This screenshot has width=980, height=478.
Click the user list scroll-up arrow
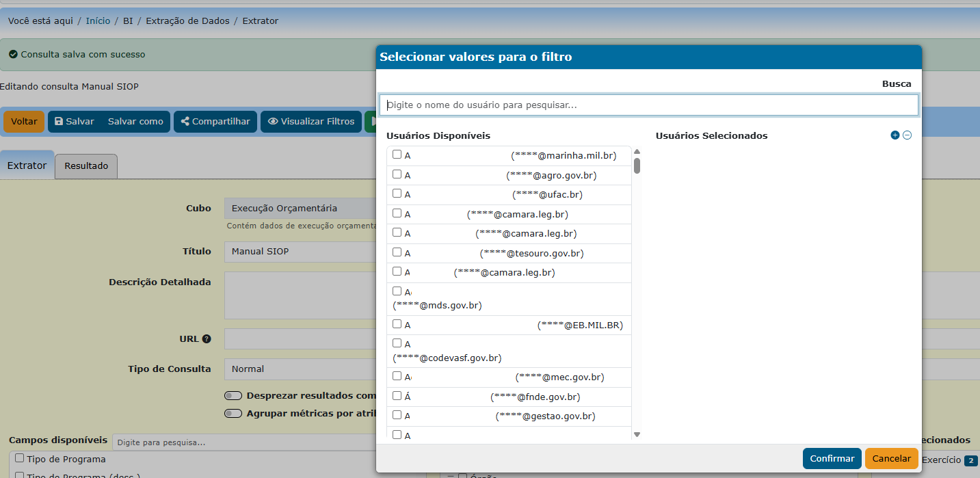[637, 152]
